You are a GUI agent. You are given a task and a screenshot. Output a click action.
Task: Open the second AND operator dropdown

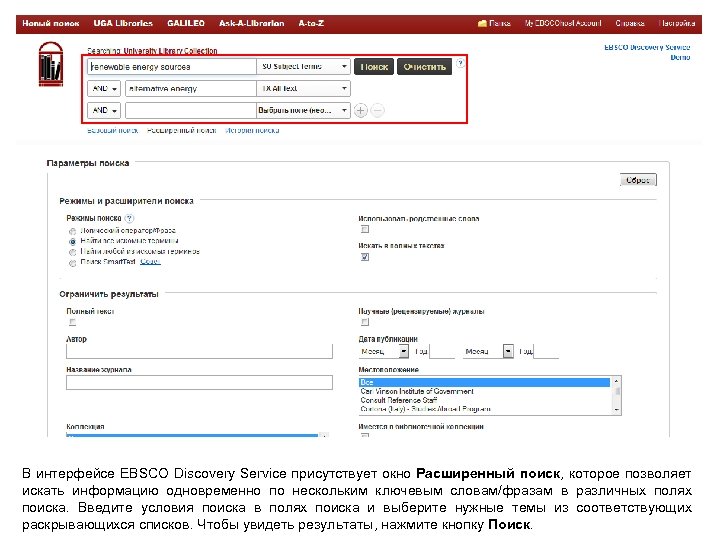point(104,110)
